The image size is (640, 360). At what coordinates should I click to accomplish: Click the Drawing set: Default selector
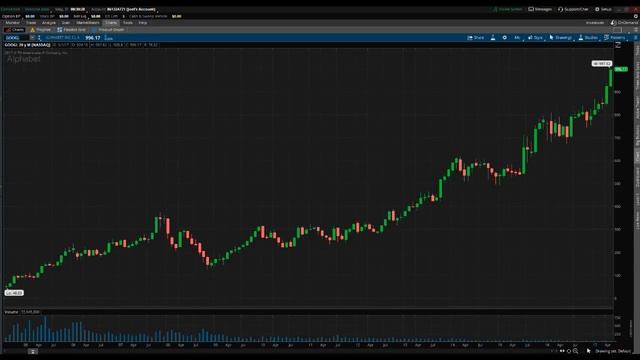click(613, 351)
